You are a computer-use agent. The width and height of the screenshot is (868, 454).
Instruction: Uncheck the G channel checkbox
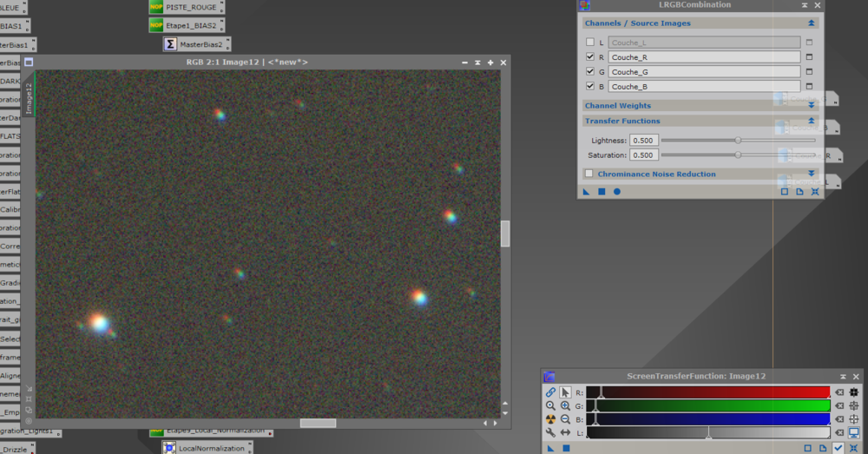590,71
